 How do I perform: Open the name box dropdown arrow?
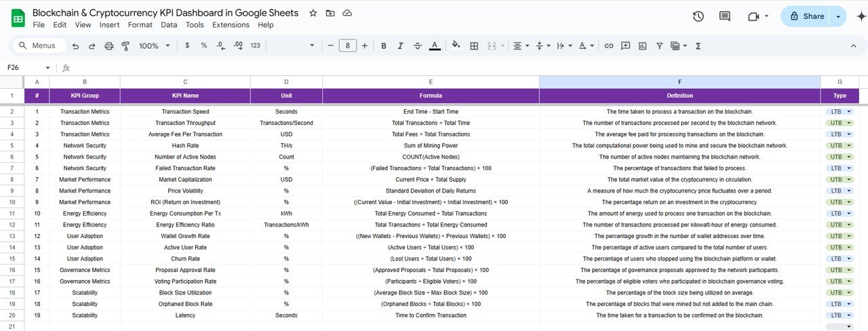(x=47, y=68)
